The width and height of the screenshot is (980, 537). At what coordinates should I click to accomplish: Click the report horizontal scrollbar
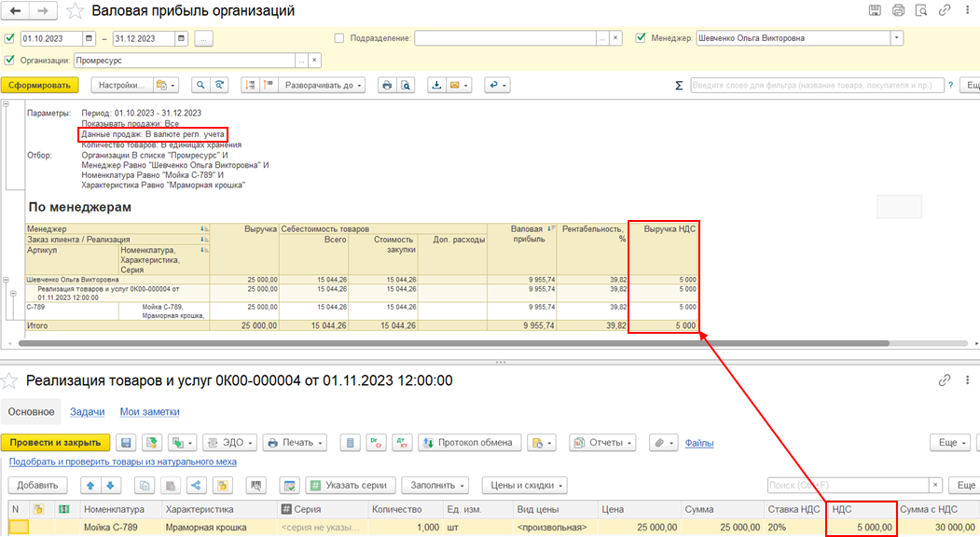(454, 343)
